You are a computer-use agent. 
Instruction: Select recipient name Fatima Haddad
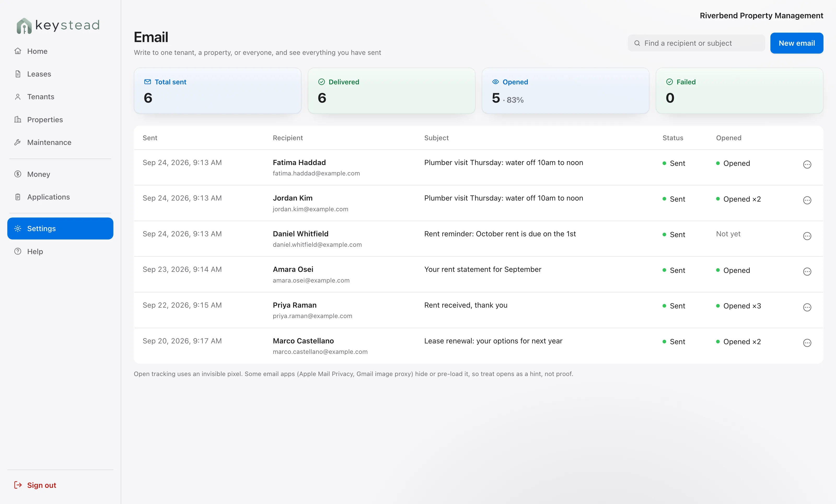coord(299,162)
